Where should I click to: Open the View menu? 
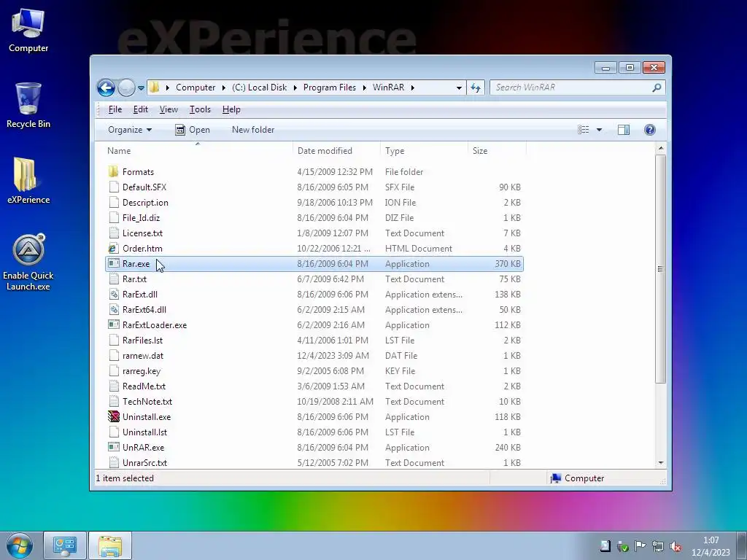[169, 109]
